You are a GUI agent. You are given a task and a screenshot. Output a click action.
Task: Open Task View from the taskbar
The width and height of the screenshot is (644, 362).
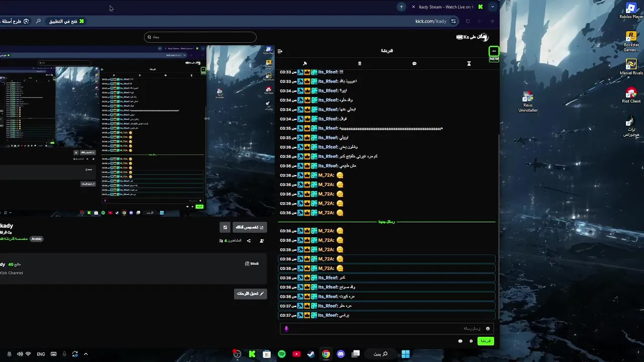tap(356, 354)
